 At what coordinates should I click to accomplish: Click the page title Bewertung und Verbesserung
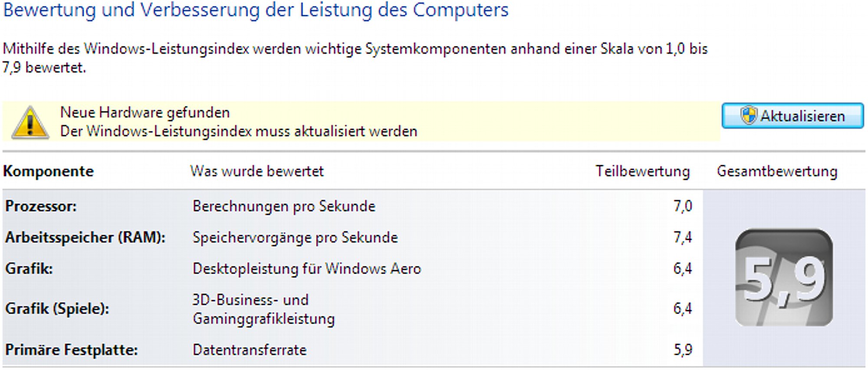click(256, 10)
